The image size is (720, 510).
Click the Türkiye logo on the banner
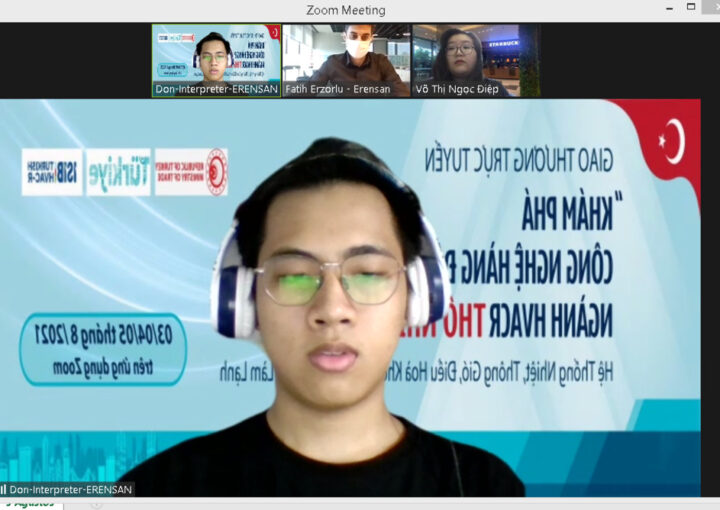117,172
